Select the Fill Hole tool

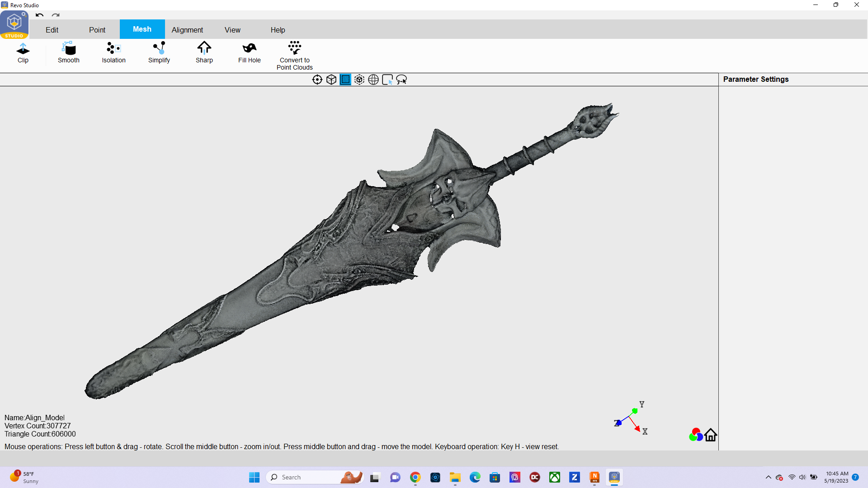click(250, 53)
